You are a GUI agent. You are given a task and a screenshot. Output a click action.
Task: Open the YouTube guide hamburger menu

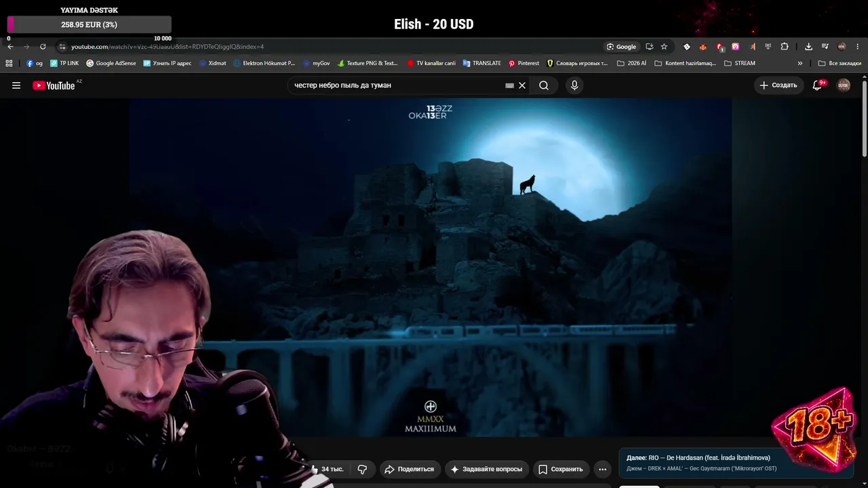coord(16,85)
